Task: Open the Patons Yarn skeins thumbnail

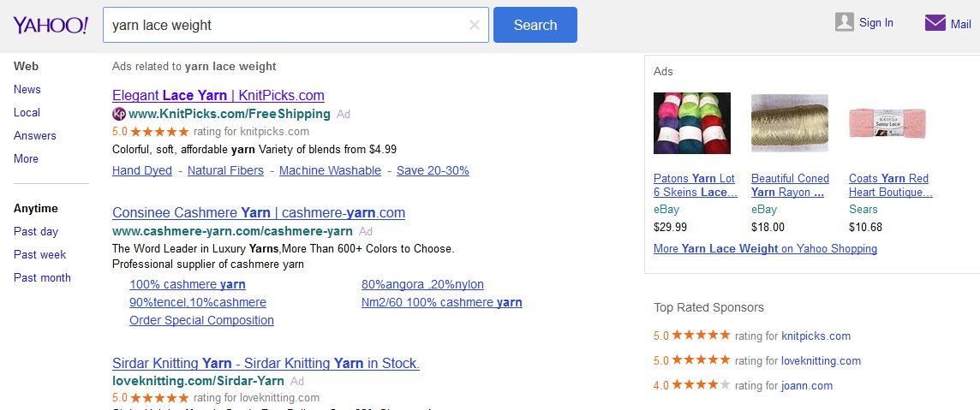Action: [x=692, y=123]
